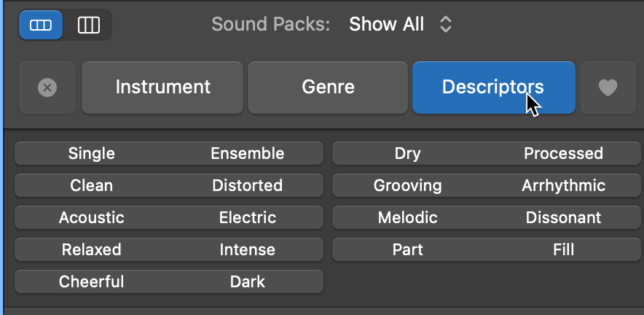Select the Descriptors tab
Viewport: 644px width, 315px height.
[x=493, y=87]
